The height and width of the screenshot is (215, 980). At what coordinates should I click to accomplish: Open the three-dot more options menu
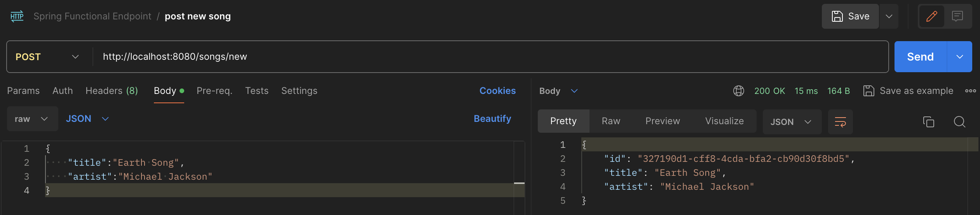coord(970,91)
